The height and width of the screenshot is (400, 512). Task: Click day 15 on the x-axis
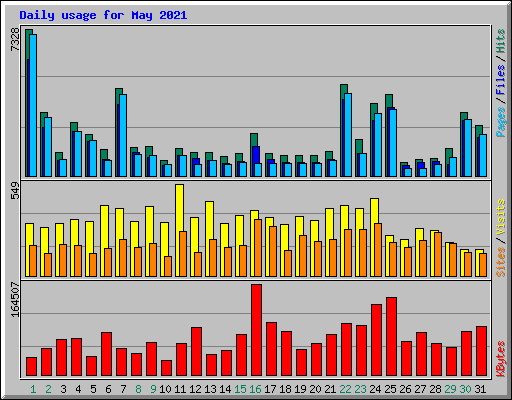pos(240,389)
